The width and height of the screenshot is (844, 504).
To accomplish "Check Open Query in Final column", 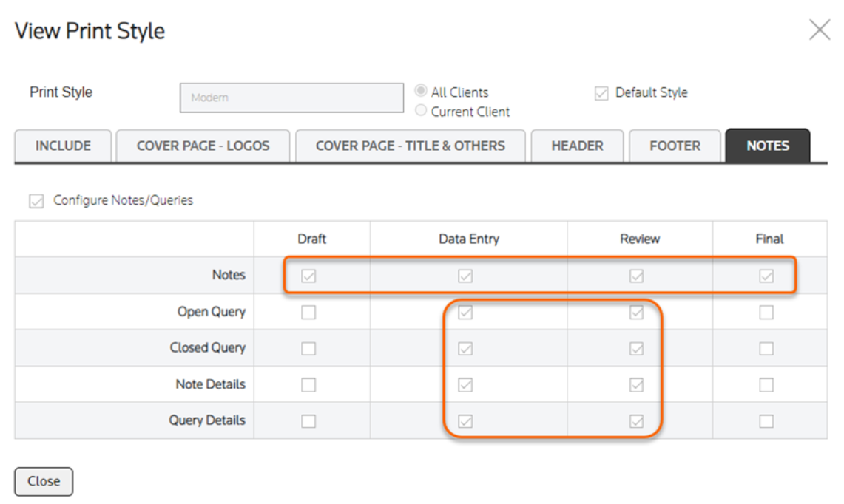I will (x=766, y=313).
